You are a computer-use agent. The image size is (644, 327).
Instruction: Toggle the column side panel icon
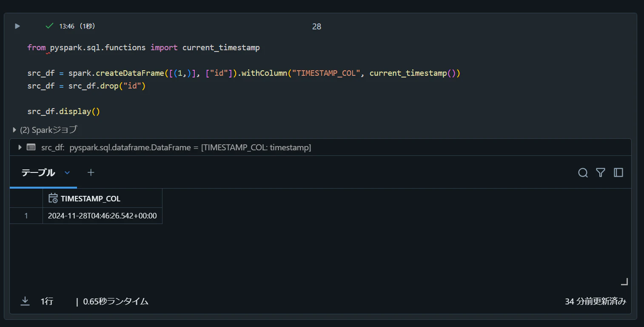(x=618, y=172)
